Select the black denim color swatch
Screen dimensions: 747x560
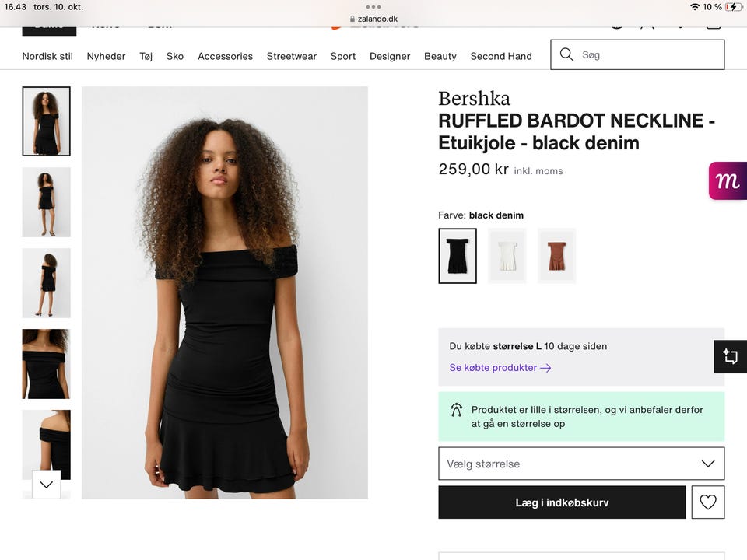(x=458, y=256)
